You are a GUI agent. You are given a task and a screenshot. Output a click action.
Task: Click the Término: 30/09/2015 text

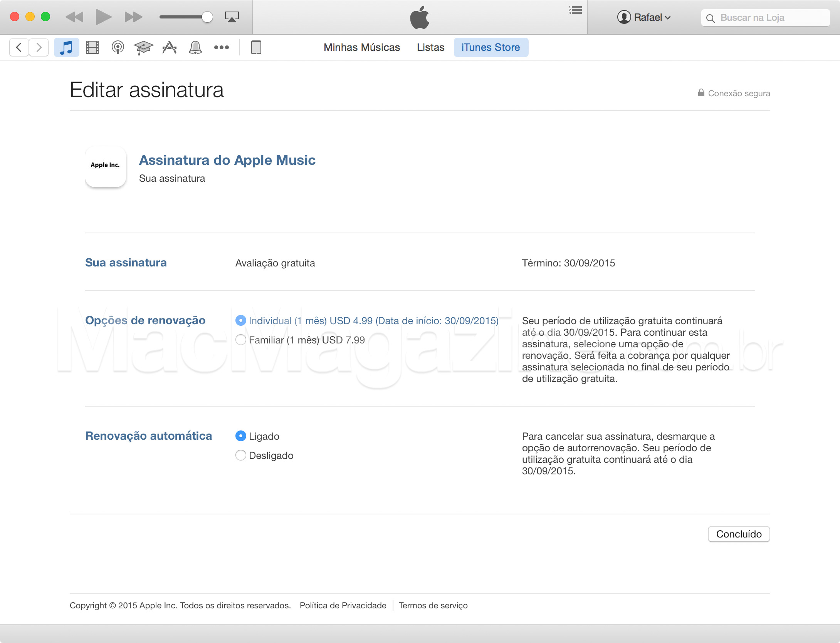click(568, 263)
